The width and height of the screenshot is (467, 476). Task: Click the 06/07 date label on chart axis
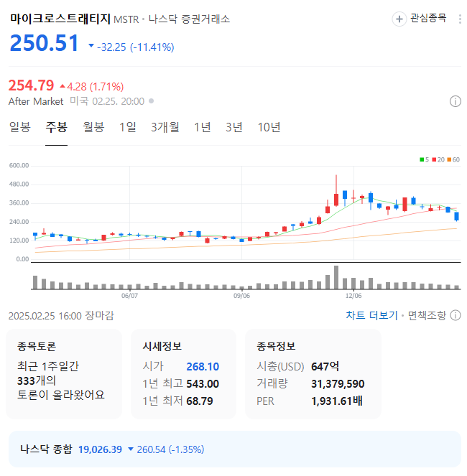click(129, 296)
